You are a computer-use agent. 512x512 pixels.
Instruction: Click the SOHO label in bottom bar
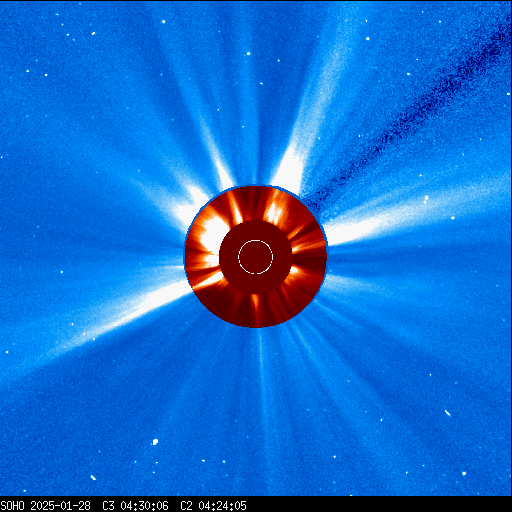[12, 506]
